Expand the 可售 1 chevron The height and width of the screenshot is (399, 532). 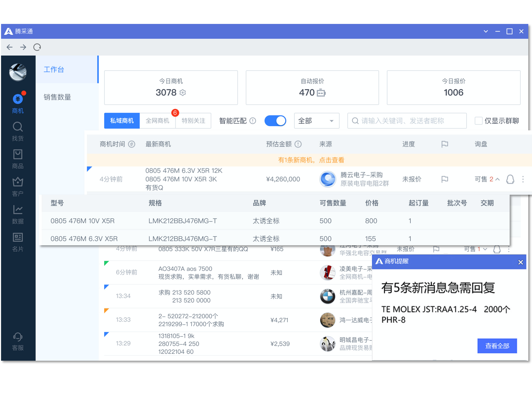tap(485, 249)
